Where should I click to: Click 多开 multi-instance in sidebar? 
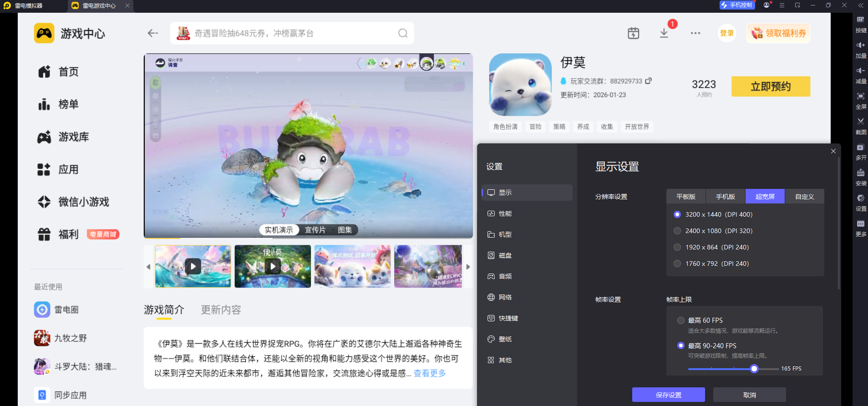pos(861,152)
